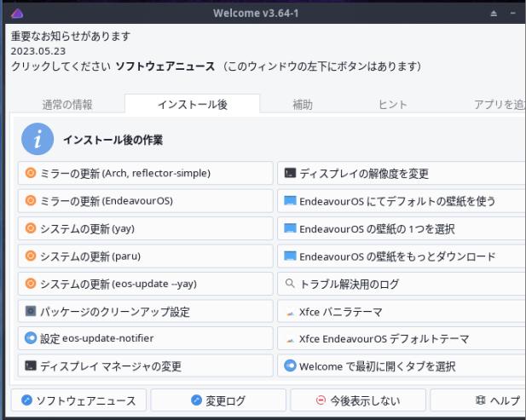Click the orange icon on システムの更新 (paru)
This screenshot has width=526, height=420.
coord(31,256)
